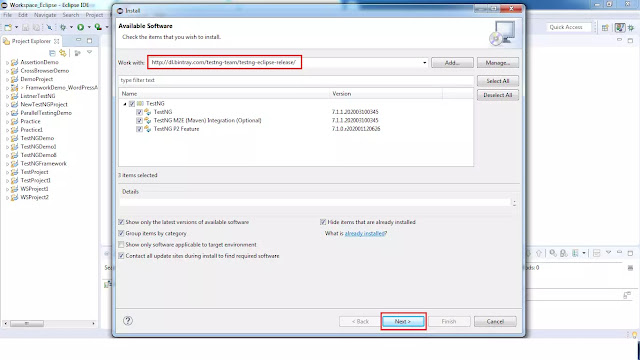Viewport: 640px width, 360px height.
Task: Click the Open Perspective icon beside Quick Access
Action: pos(605,27)
